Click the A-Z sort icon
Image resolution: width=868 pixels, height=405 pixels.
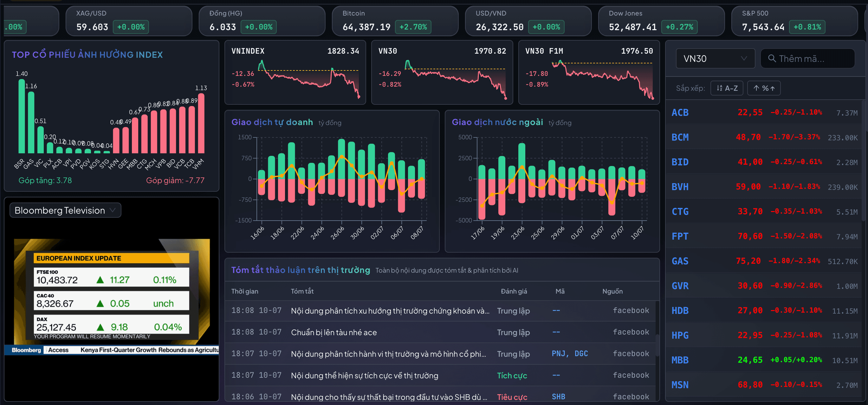point(719,88)
